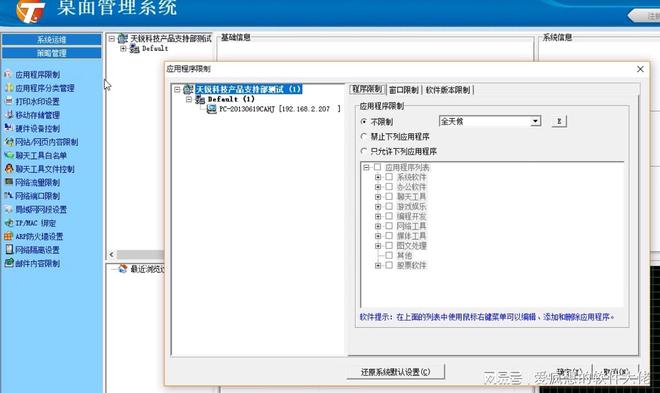
Task: Click 还原系统默认设置(C) button
Action: click(395, 372)
